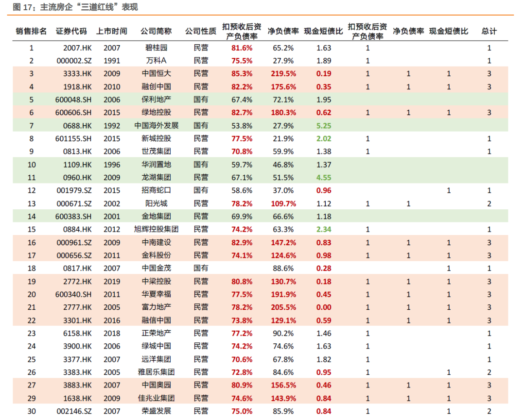Select company name 远洋集团
This screenshot has width=525, height=420.
[157, 359]
